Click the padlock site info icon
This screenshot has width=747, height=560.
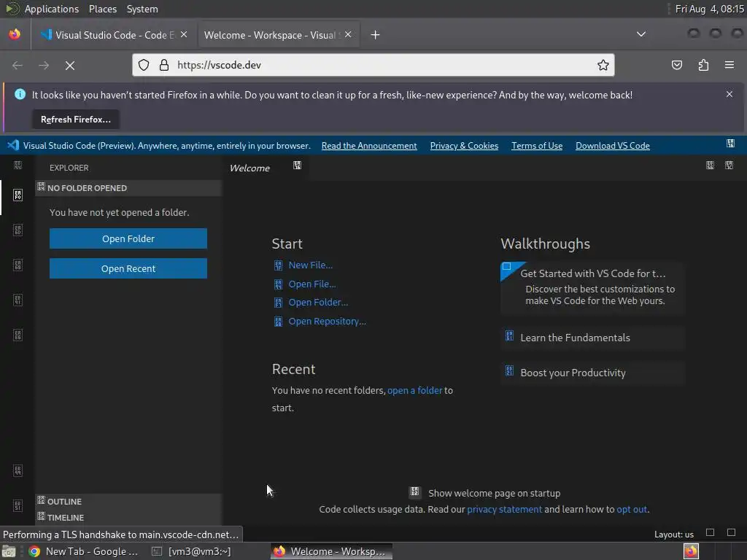[164, 65]
